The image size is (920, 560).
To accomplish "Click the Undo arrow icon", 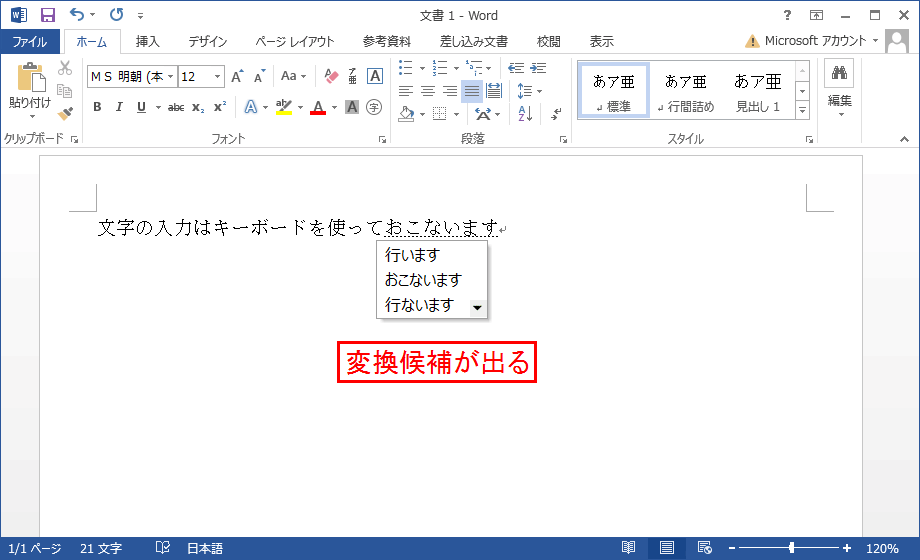I will click(x=78, y=15).
